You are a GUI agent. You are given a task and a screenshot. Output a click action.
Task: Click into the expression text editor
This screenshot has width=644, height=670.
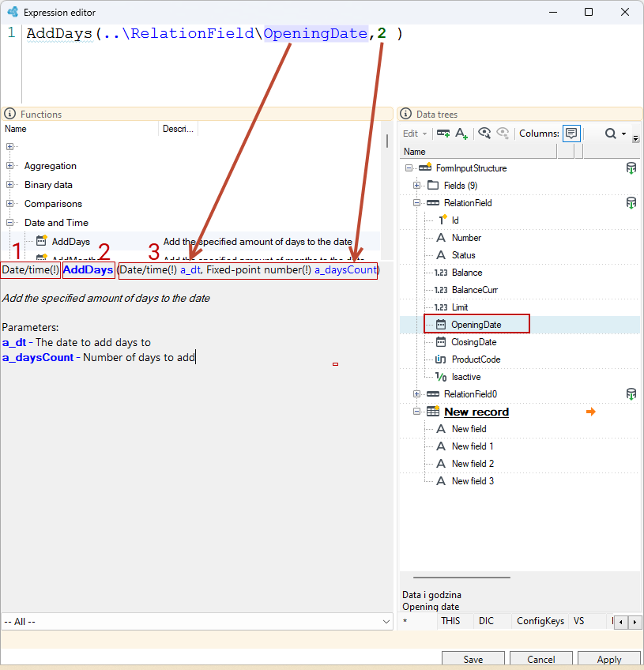click(x=332, y=64)
